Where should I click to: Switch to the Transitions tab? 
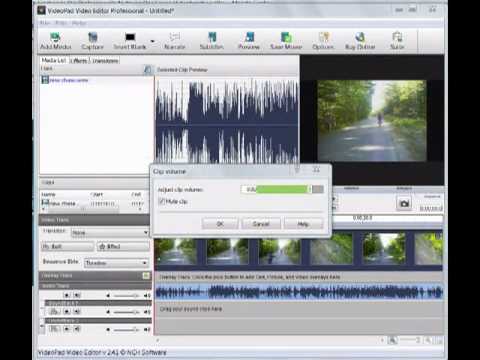point(105,61)
